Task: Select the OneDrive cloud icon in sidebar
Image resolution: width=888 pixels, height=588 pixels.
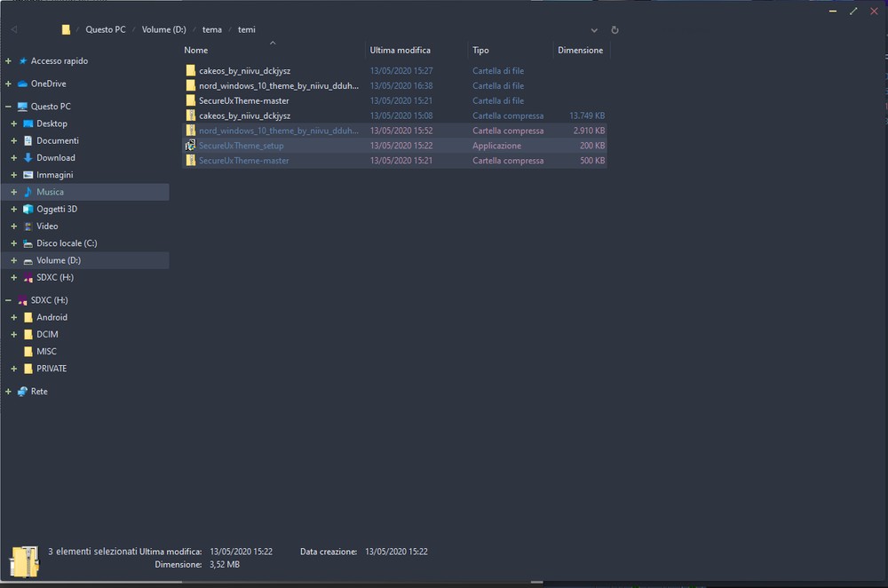Action: 22,83
